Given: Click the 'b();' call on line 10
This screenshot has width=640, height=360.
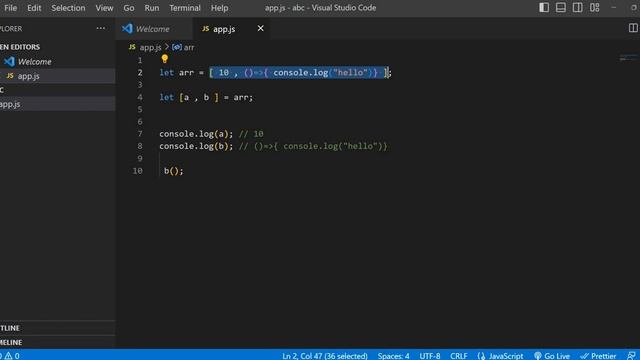Looking at the screenshot, I should [x=174, y=171].
